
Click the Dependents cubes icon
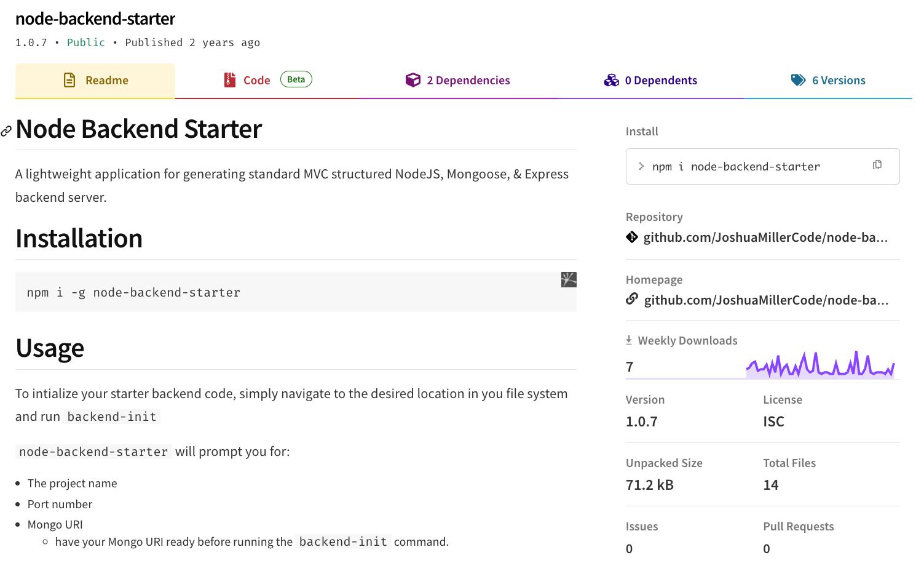click(611, 80)
